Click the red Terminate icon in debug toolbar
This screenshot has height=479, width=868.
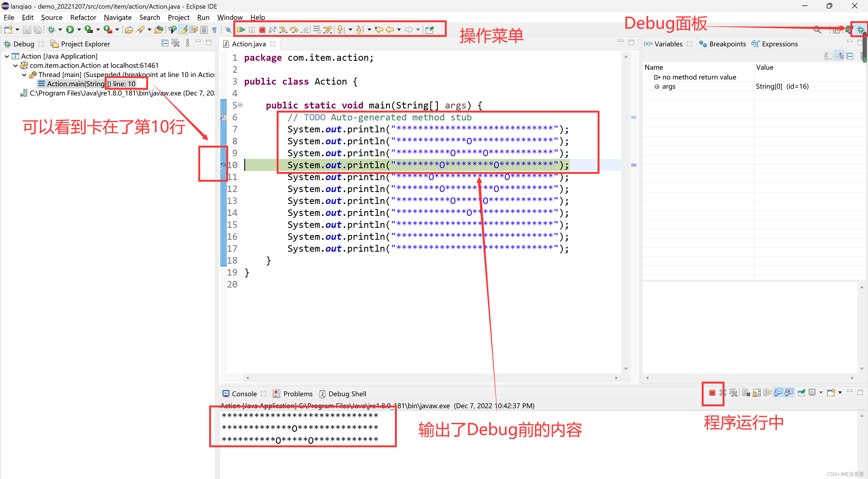pos(263,30)
